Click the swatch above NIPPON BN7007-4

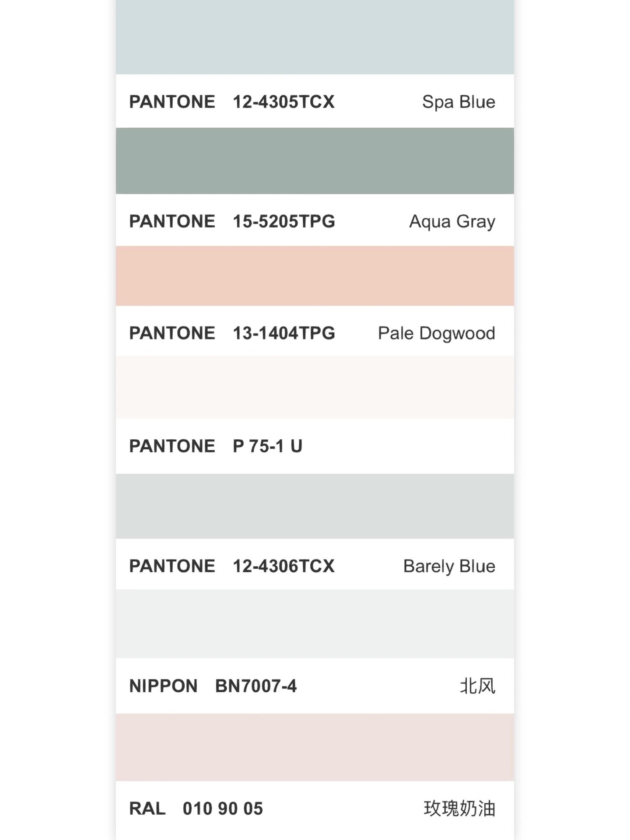click(x=315, y=623)
